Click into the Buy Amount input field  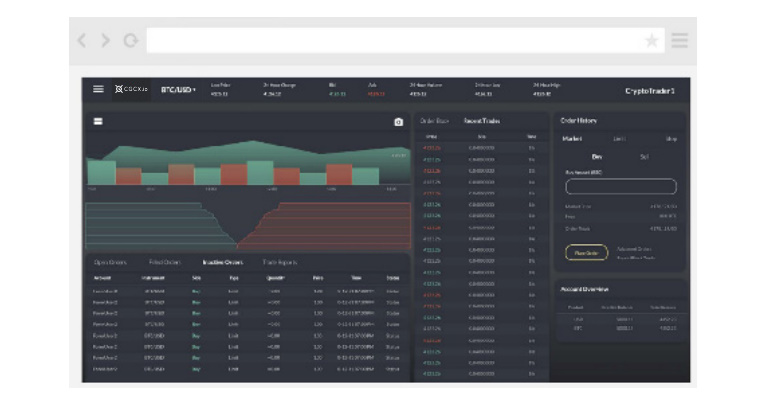621,186
